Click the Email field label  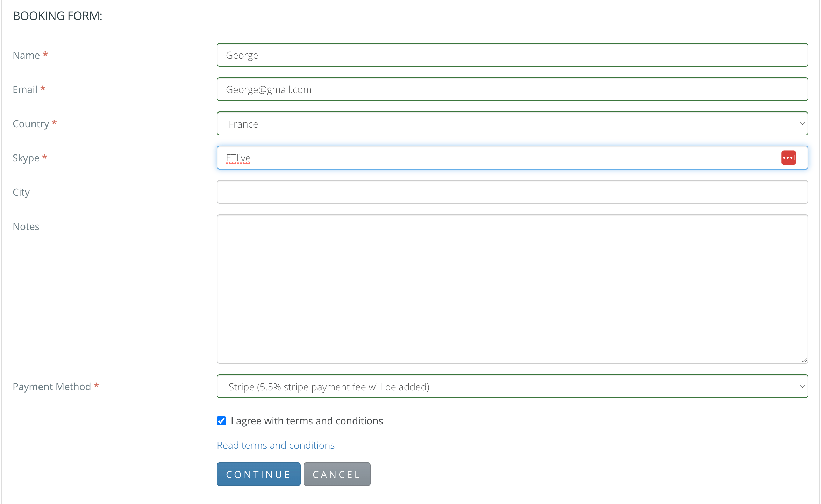[x=25, y=89]
